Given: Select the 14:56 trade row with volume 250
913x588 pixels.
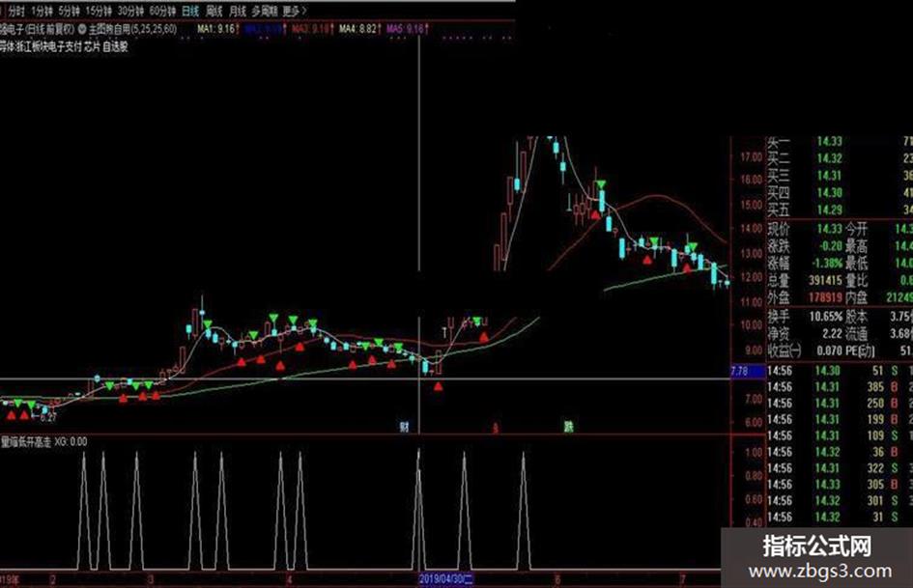Looking at the screenshot, I should pos(839,403).
